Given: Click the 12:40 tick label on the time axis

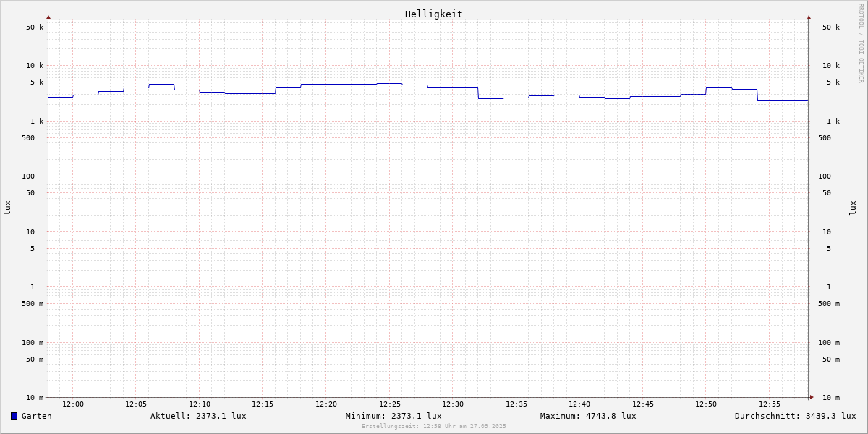Looking at the screenshot, I should coord(579,404).
